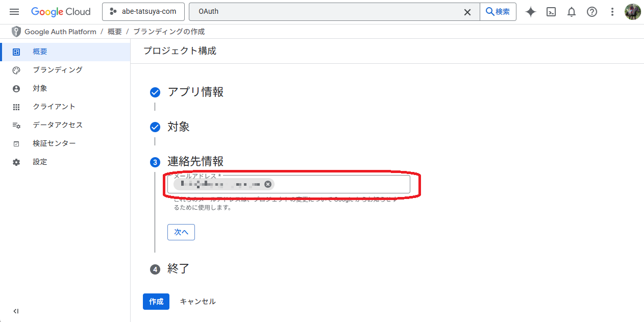The height and width of the screenshot is (322, 644).
Task: Collapse the left sidebar panel
Action: click(16, 311)
